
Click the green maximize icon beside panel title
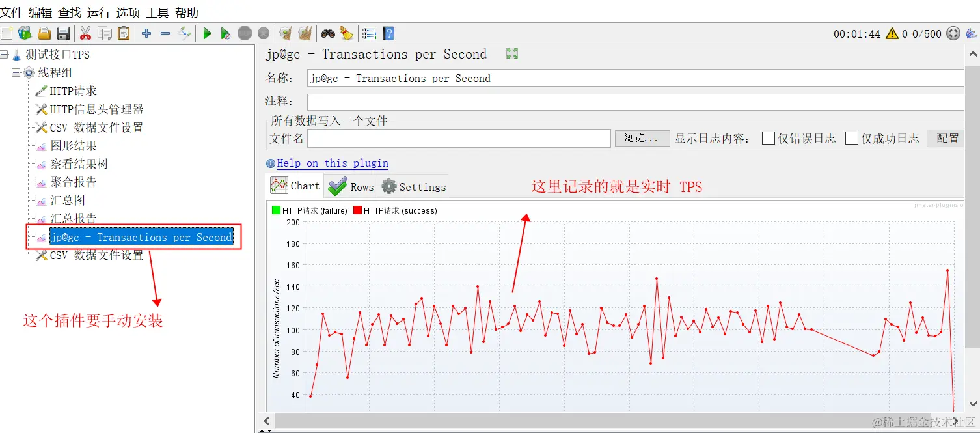tap(512, 54)
